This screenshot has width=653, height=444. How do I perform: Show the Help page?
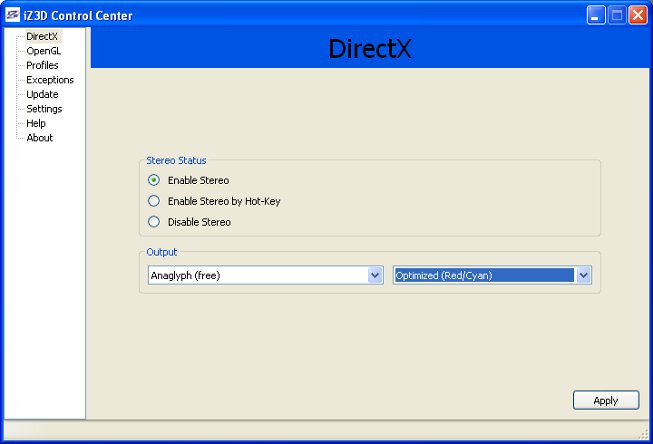(36, 123)
